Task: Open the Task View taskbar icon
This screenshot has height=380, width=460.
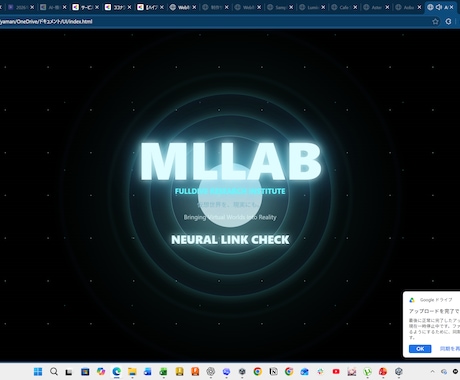Action: (x=69, y=371)
